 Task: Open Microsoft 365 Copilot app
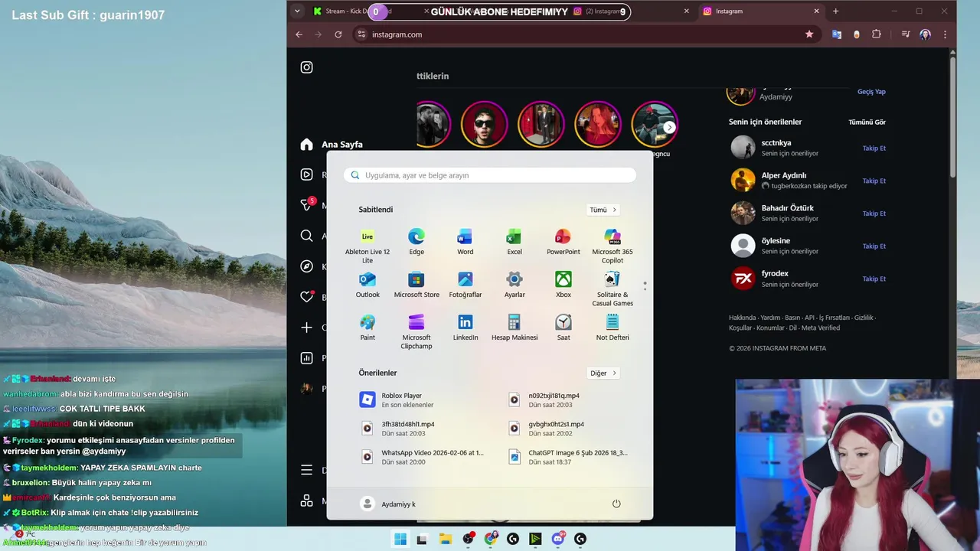[612, 246]
